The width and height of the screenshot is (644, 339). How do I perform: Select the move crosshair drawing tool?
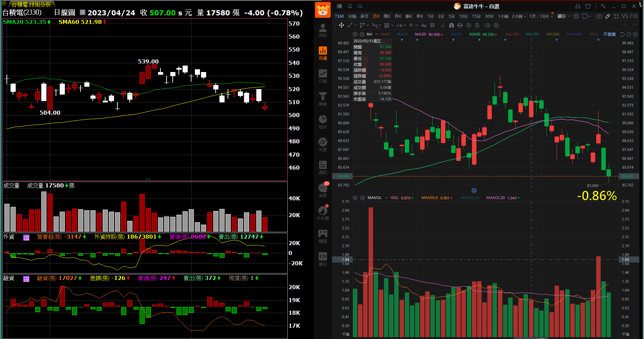coord(341,25)
